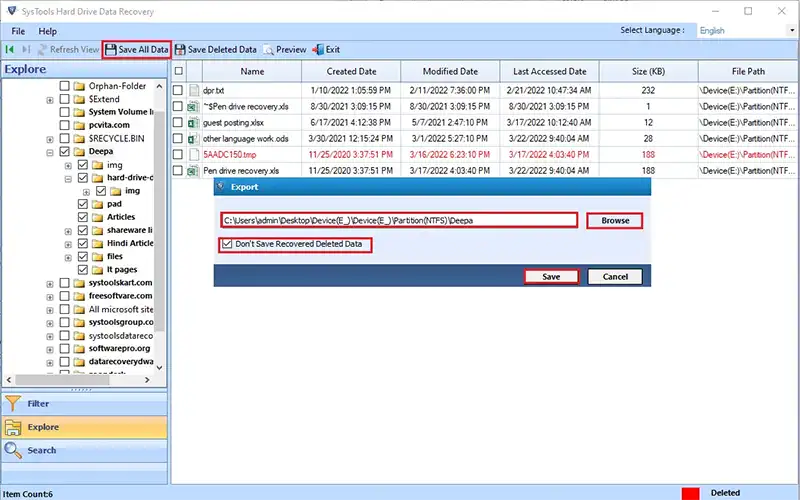The width and height of the screenshot is (800, 500).
Task: Expand the freesoftware.com folder node
Action: pos(50,297)
